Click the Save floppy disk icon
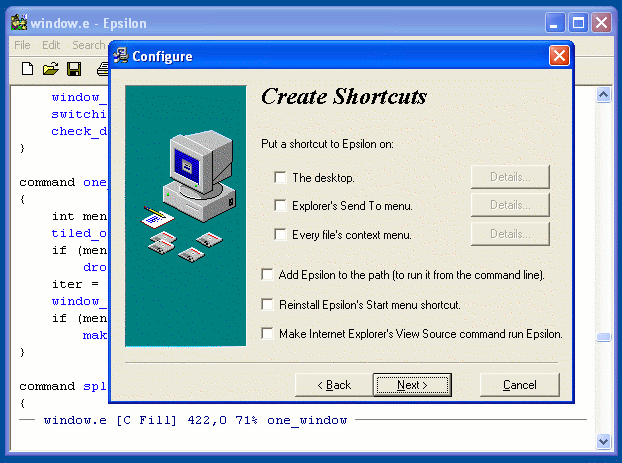This screenshot has width=622, height=463. click(74, 69)
